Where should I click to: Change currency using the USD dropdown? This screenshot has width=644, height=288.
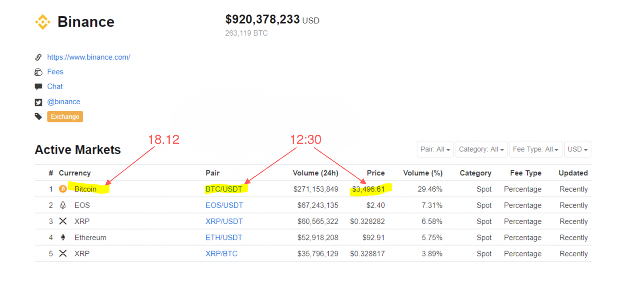(577, 150)
